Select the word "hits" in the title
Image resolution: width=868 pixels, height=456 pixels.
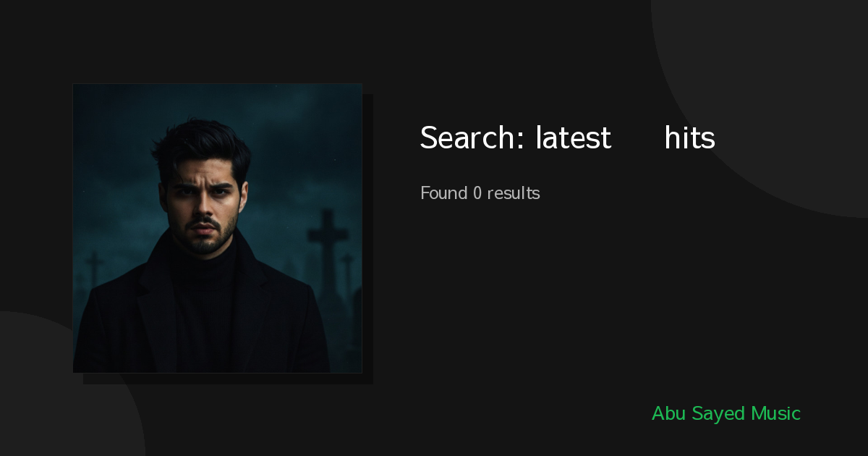tap(689, 138)
